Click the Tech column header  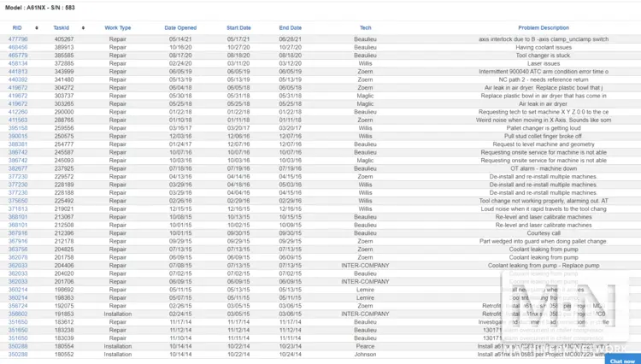pyautogui.click(x=366, y=28)
